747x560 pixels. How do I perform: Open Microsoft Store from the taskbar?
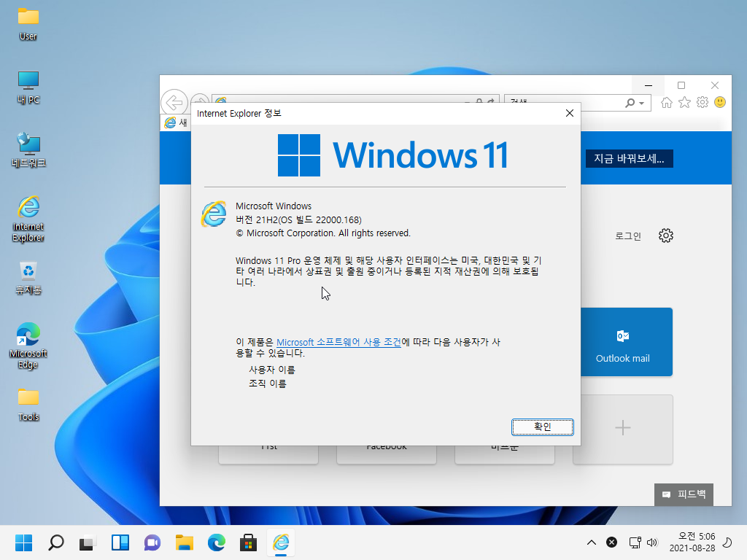248,542
